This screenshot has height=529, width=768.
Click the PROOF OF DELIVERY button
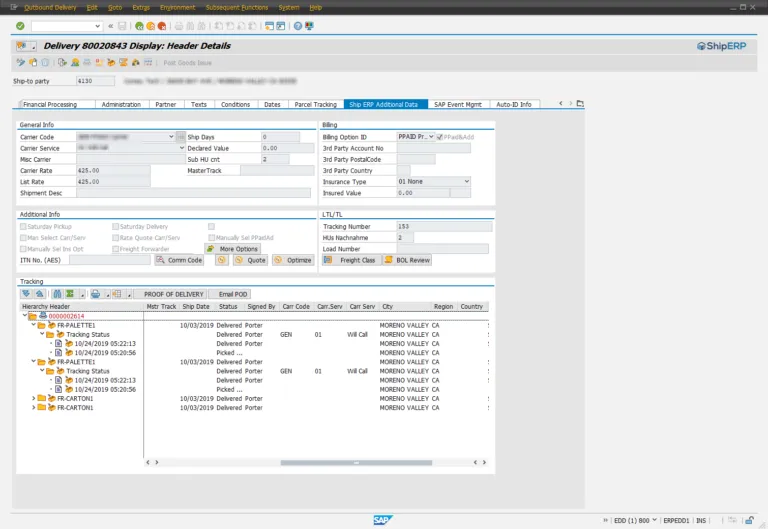173,294
